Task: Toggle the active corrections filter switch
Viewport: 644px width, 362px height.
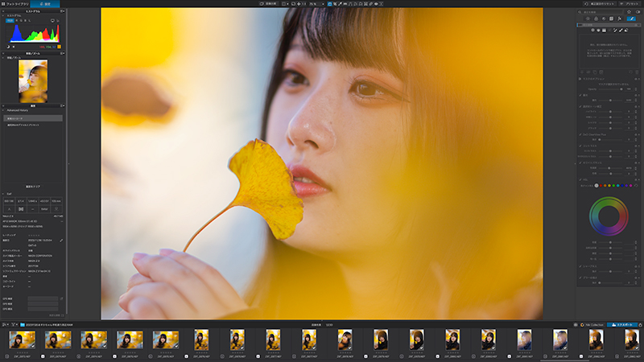Action: click(638, 12)
